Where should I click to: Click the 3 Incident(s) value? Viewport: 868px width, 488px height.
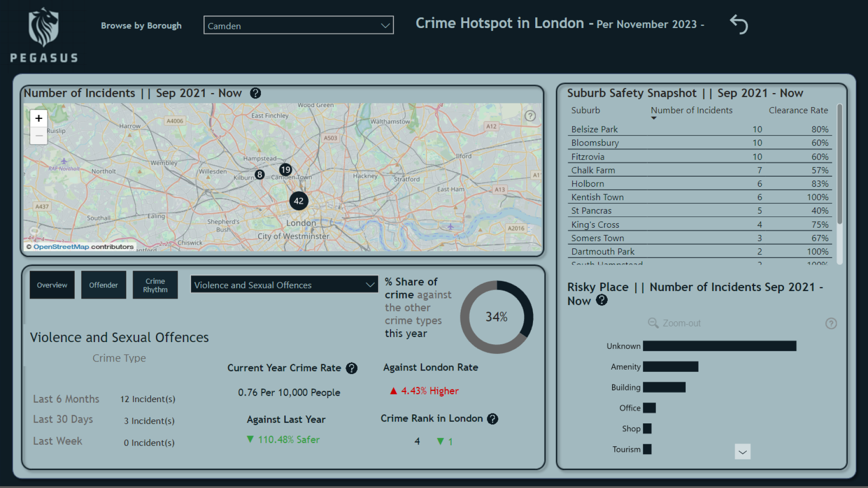[149, 421]
